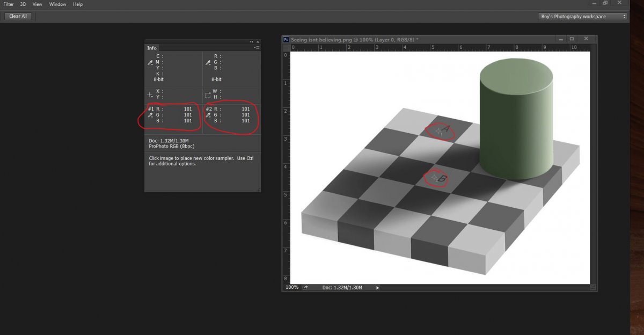Click the share/export icon in document status bar
The width and height of the screenshot is (644, 335).
tap(305, 288)
